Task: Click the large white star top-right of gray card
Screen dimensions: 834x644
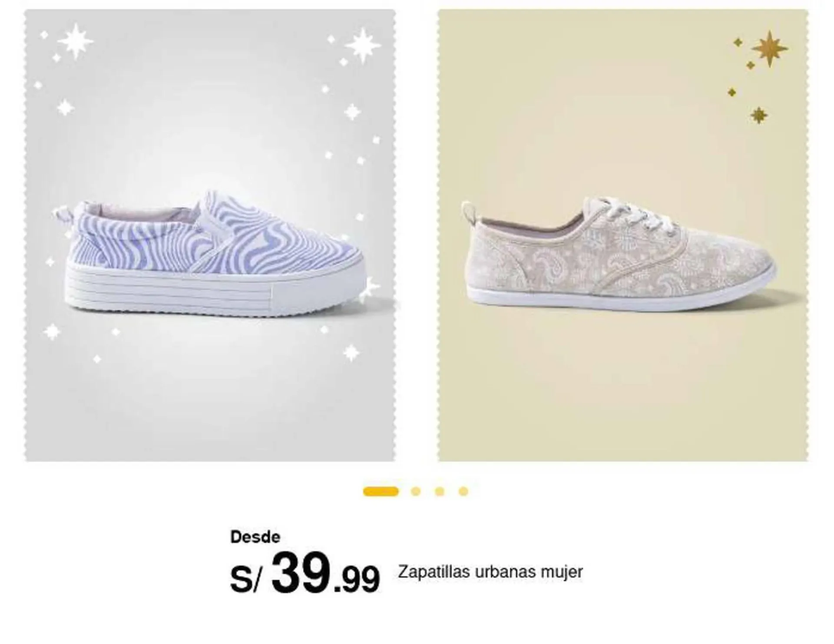Action: [x=362, y=45]
